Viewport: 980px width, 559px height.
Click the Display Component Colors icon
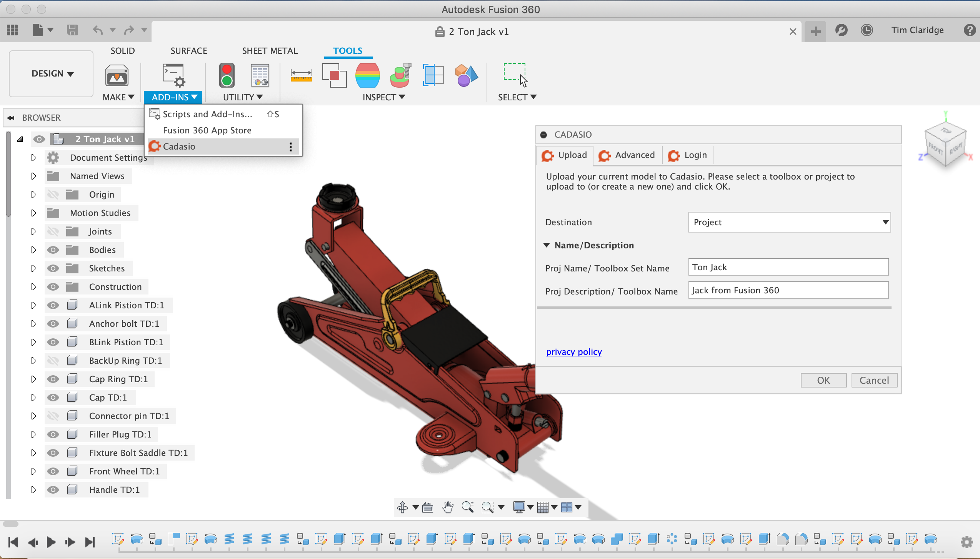466,75
